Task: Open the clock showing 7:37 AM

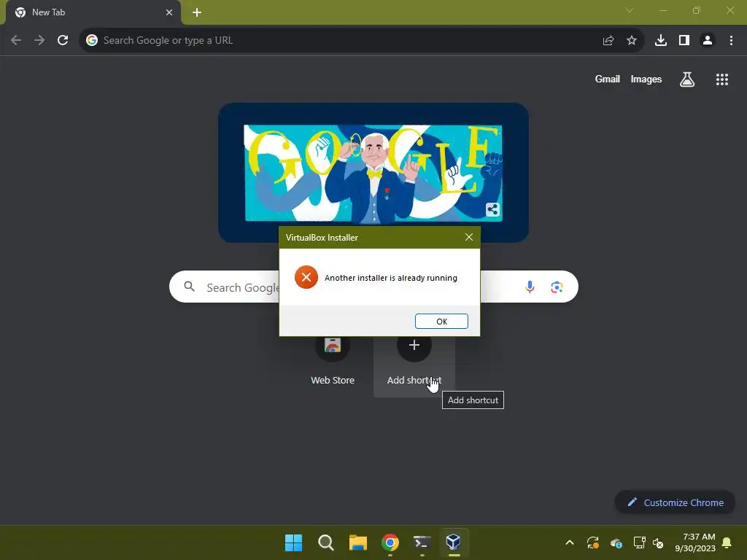Action: point(694,542)
